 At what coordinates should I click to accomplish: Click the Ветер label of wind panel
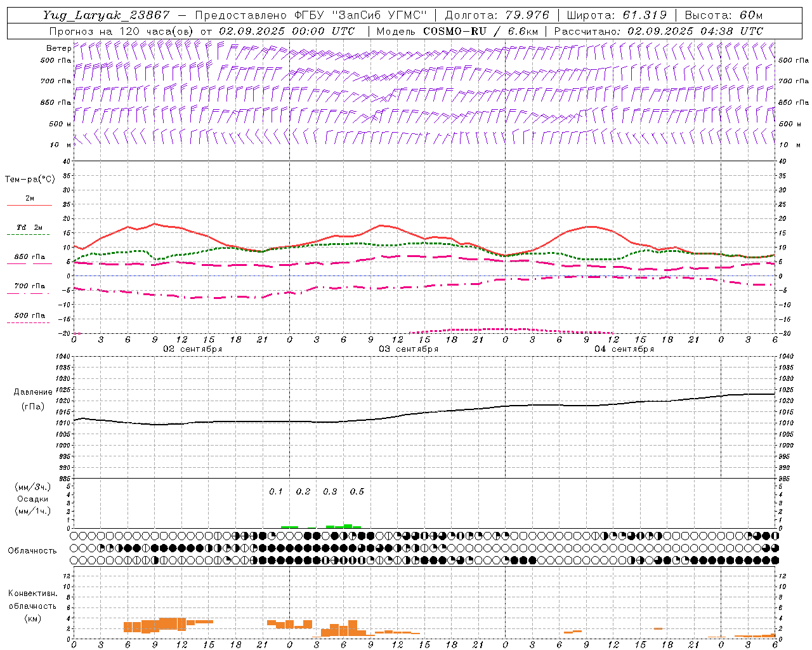[x=59, y=48]
